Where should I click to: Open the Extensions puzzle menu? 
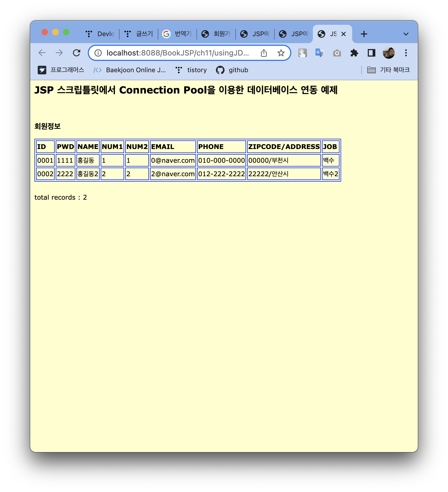(x=354, y=53)
